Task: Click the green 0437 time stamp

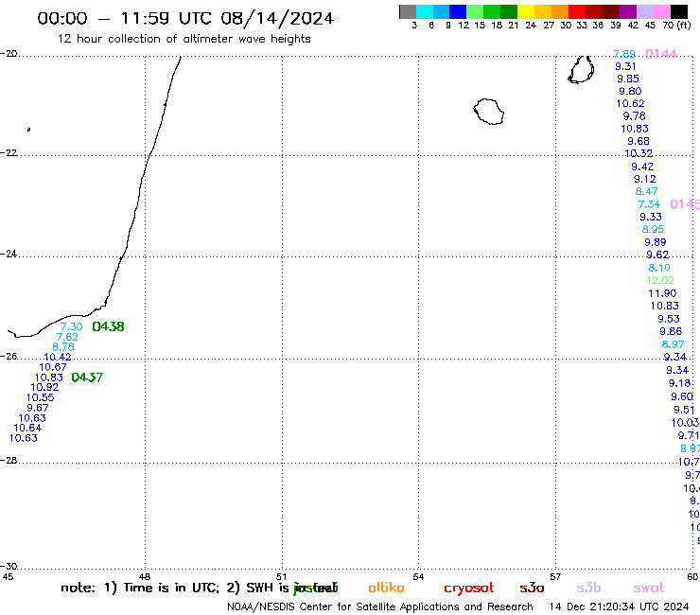Action: click(87, 378)
